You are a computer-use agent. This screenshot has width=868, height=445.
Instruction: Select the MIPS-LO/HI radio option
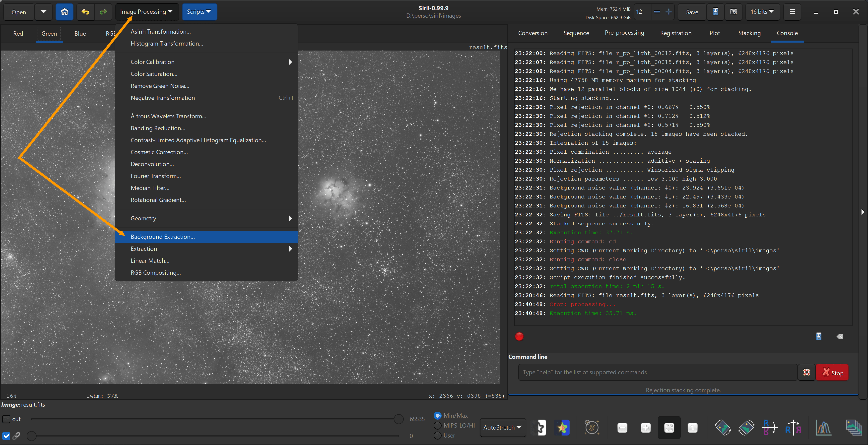point(438,426)
